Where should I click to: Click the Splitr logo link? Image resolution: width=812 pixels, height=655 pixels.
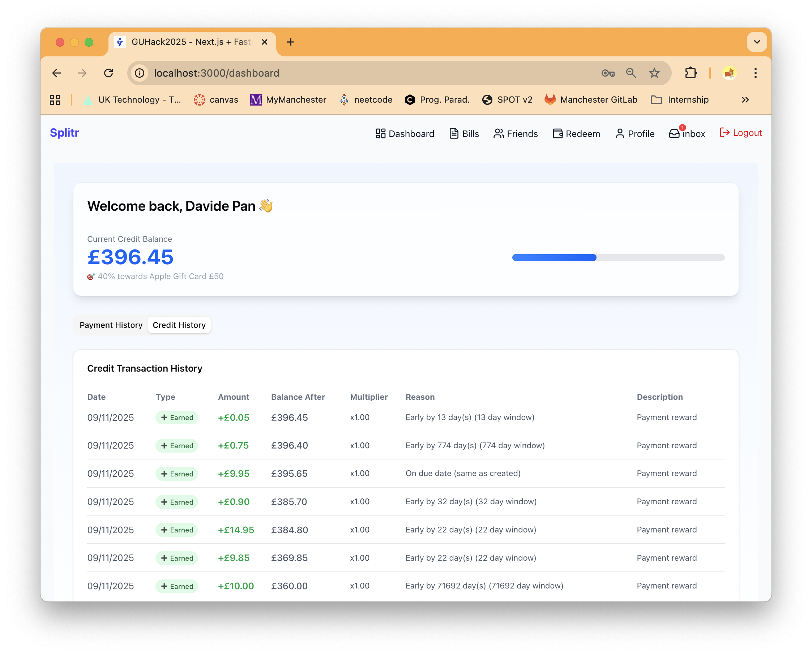64,133
